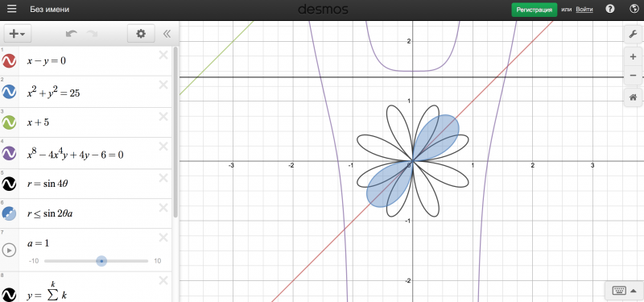
Task: Collapse the expression list panel
Action: [167, 34]
